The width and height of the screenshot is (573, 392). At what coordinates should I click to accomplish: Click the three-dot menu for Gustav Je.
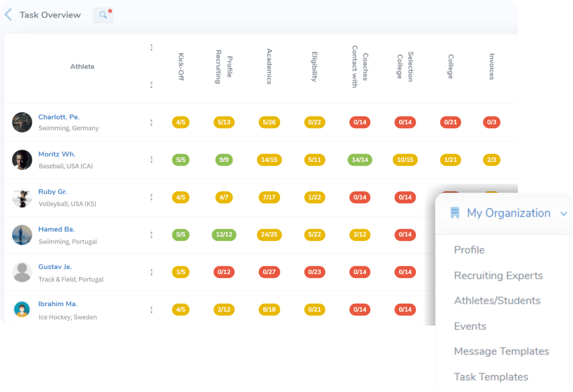151,272
